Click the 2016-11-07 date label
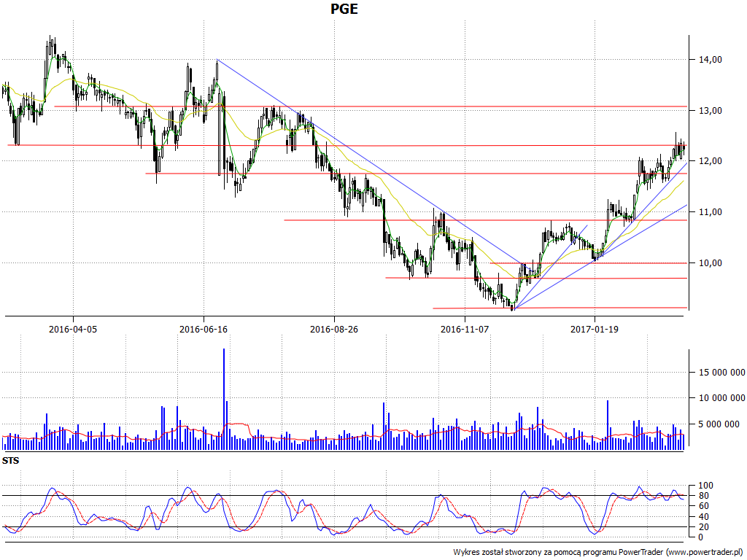This screenshot has height=560, width=747. pyautogui.click(x=465, y=329)
